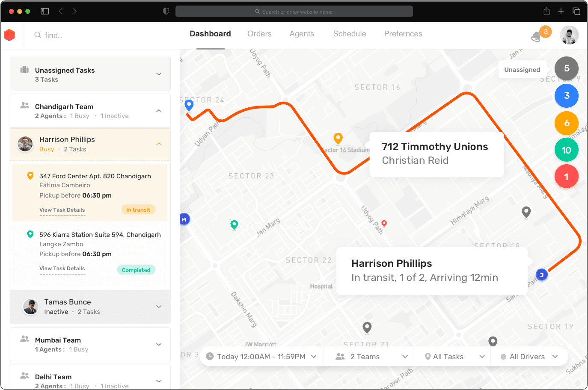Click the notification bell icon
Viewport: 588px width, 390px height.
[x=536, y=37]
